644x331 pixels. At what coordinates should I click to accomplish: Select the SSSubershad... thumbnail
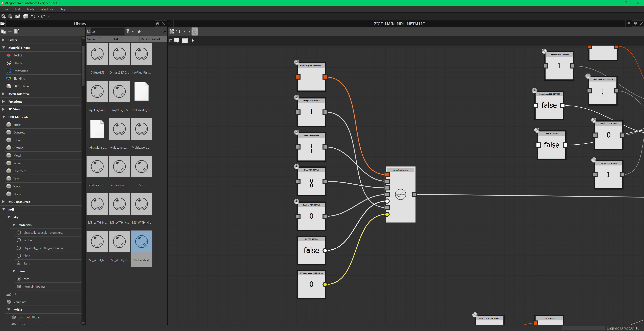coord(142,241)
